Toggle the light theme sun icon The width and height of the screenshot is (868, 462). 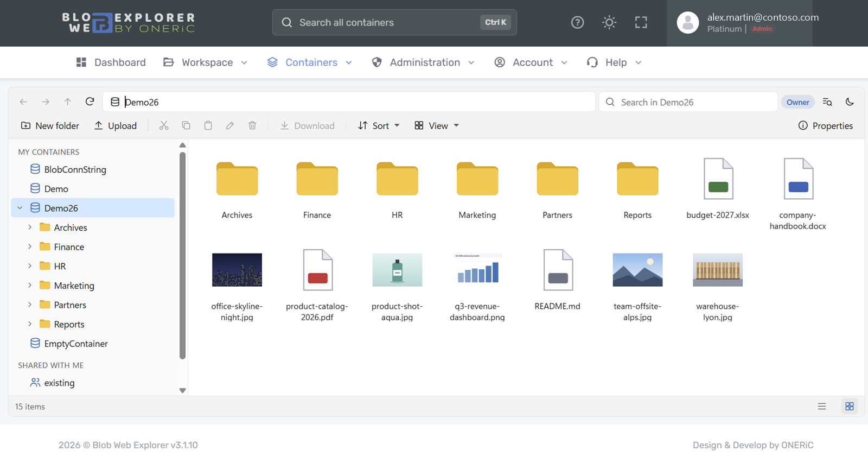[609, 22]
